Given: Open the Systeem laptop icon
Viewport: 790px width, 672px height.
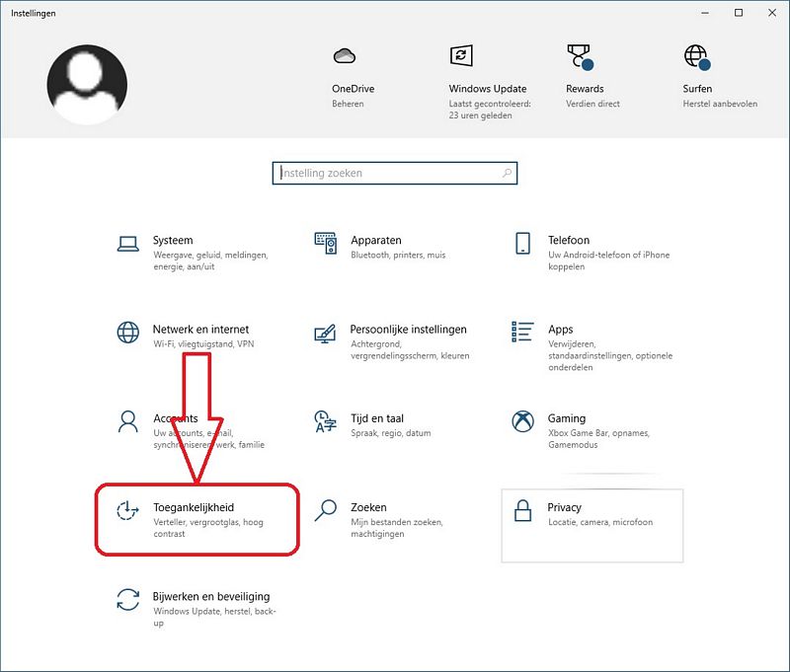Looking at the screenshot, I should tap(128, 244).
